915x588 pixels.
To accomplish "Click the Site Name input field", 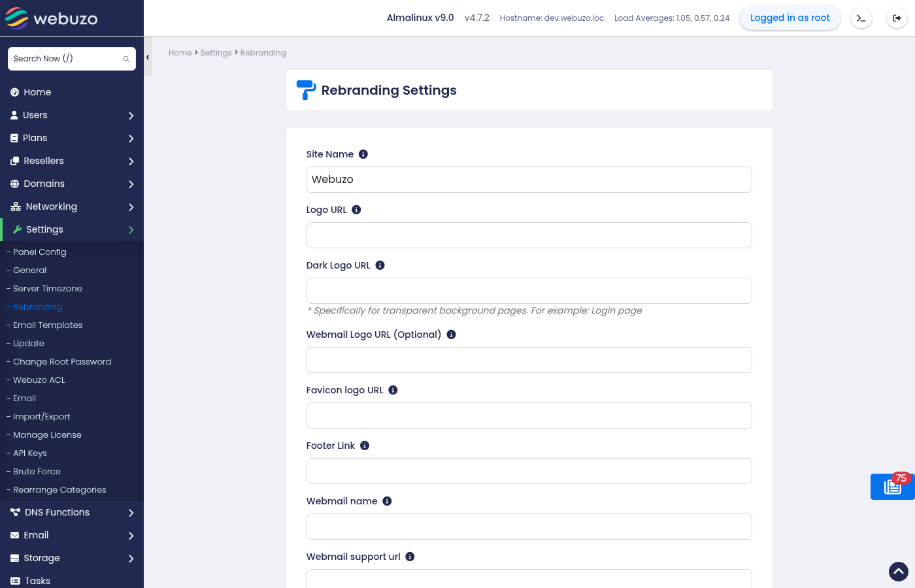I will point(529,180).
